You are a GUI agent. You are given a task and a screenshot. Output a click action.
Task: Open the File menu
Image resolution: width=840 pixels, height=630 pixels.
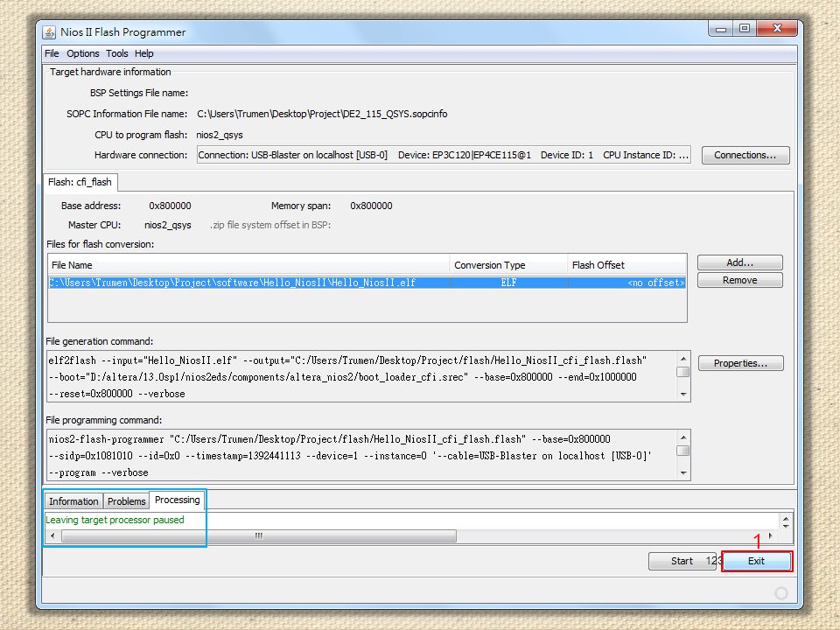(x=52, y=53)
